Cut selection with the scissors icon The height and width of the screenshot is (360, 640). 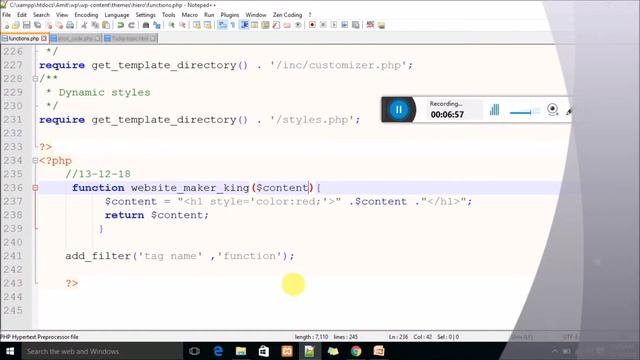coord(84,25)
